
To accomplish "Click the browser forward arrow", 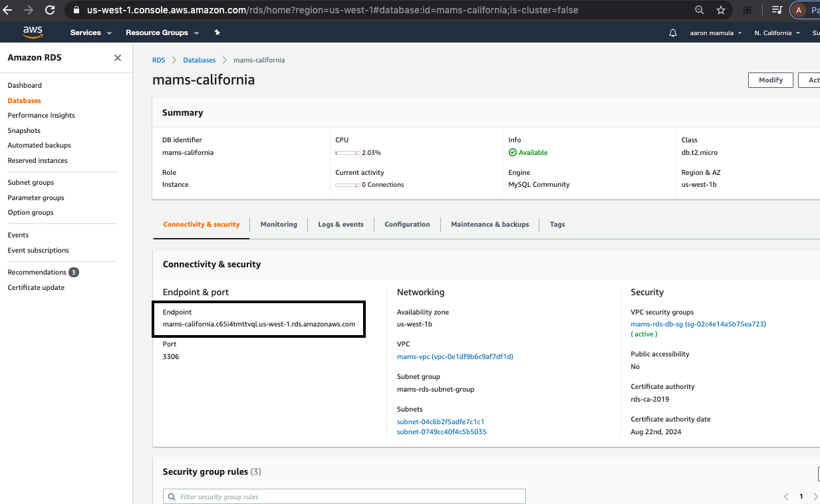I will tap(29, 10).
